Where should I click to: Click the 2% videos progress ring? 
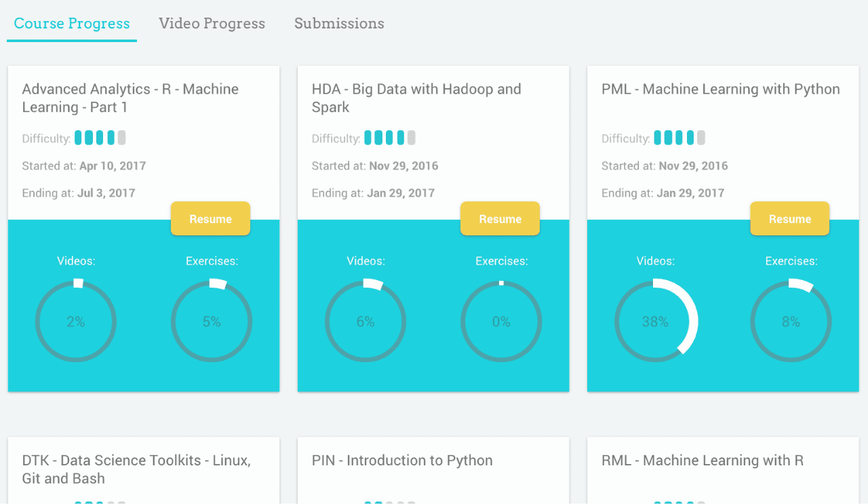pyautogui.click(x=76, y=322)
